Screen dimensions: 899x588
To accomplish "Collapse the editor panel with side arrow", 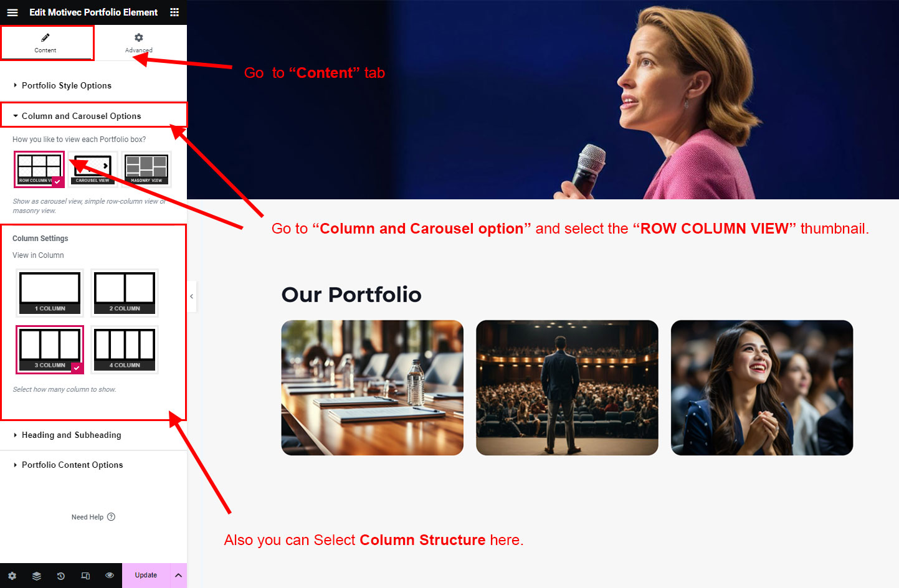I will [x=192, y=296].
